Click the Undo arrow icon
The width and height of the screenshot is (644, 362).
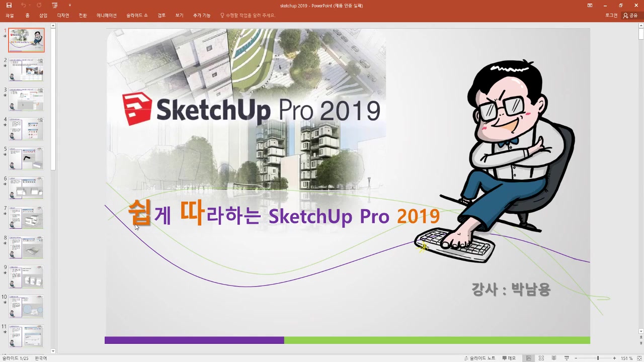(23, 5)
